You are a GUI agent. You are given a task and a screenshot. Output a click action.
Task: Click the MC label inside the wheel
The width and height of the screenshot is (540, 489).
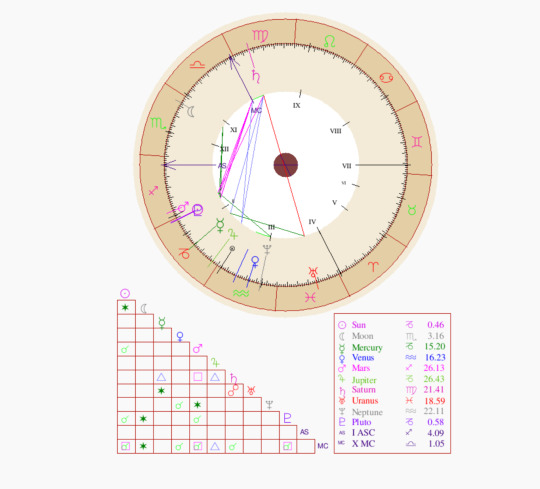tap(256, 111)
